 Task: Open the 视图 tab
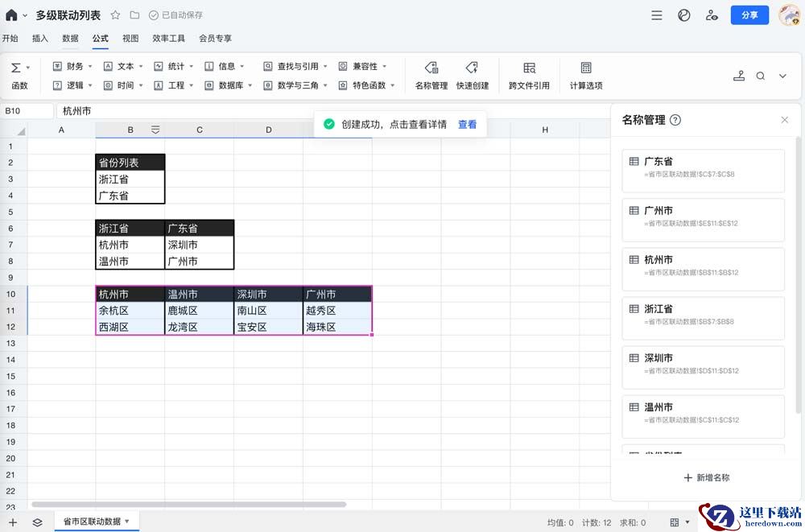(x=130, y=38)
